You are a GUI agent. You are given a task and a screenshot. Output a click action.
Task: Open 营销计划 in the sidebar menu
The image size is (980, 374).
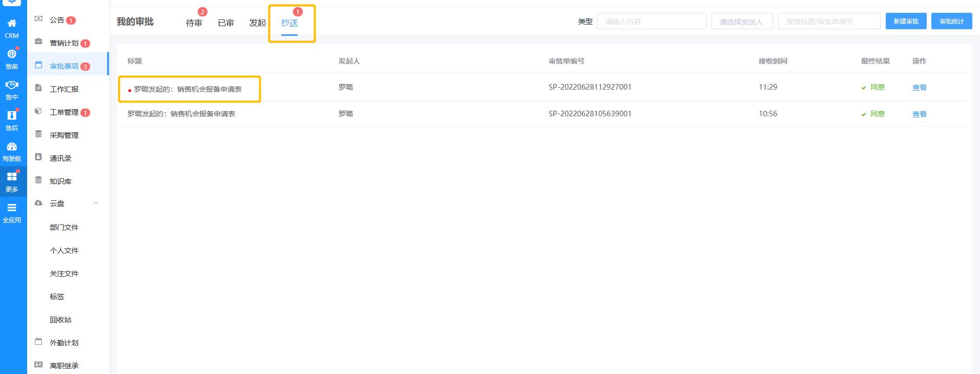tap(64, 43)
